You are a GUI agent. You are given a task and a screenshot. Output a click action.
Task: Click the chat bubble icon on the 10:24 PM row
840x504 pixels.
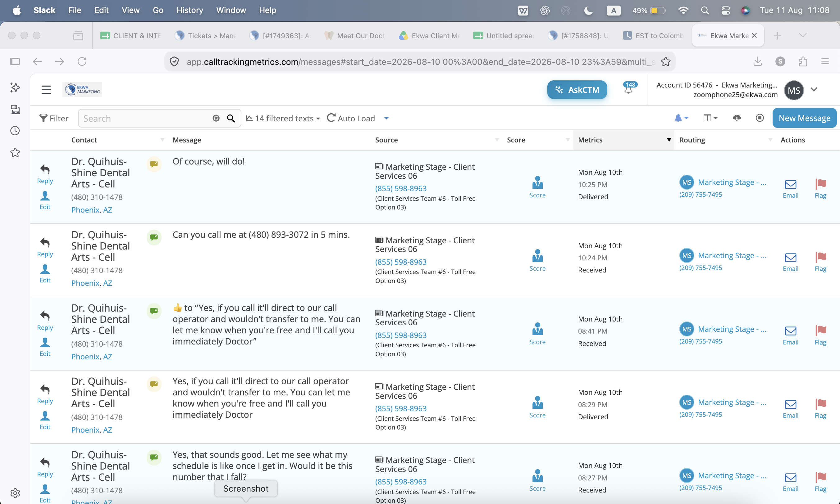(154, 237)
